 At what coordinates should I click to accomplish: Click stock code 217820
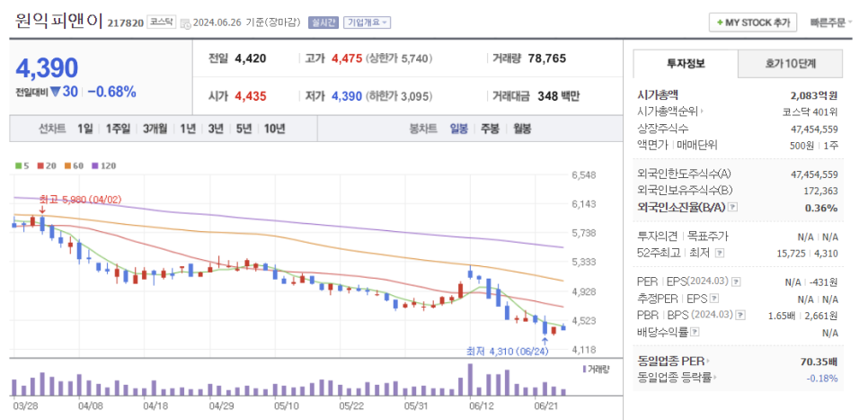point(126,23)
